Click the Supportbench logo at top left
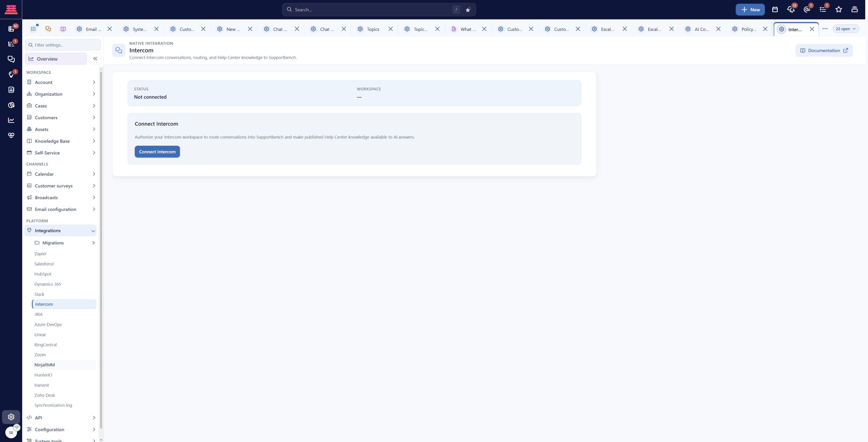Screen dimensions: 868x442 [11, 9]
